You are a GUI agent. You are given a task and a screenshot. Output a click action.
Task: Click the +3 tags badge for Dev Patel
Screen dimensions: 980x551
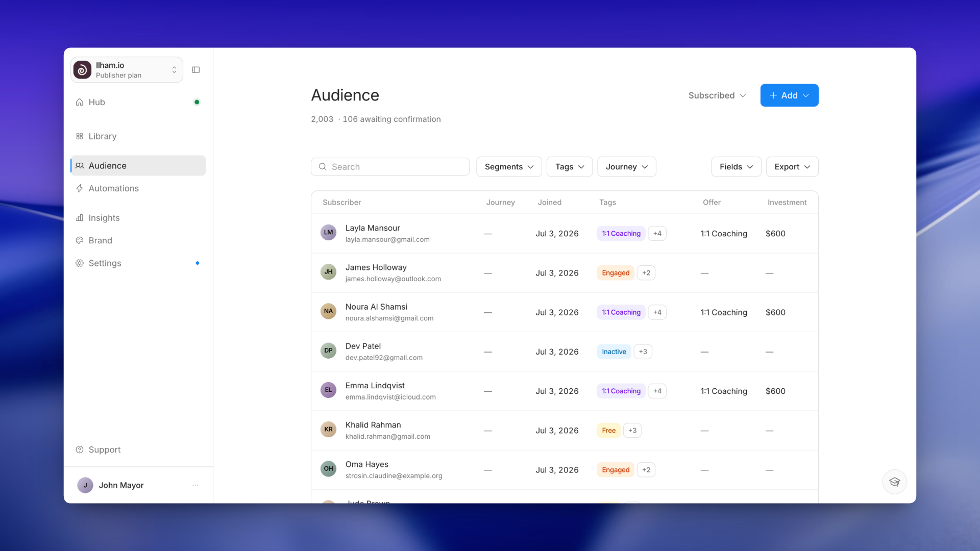click(643, 352)
